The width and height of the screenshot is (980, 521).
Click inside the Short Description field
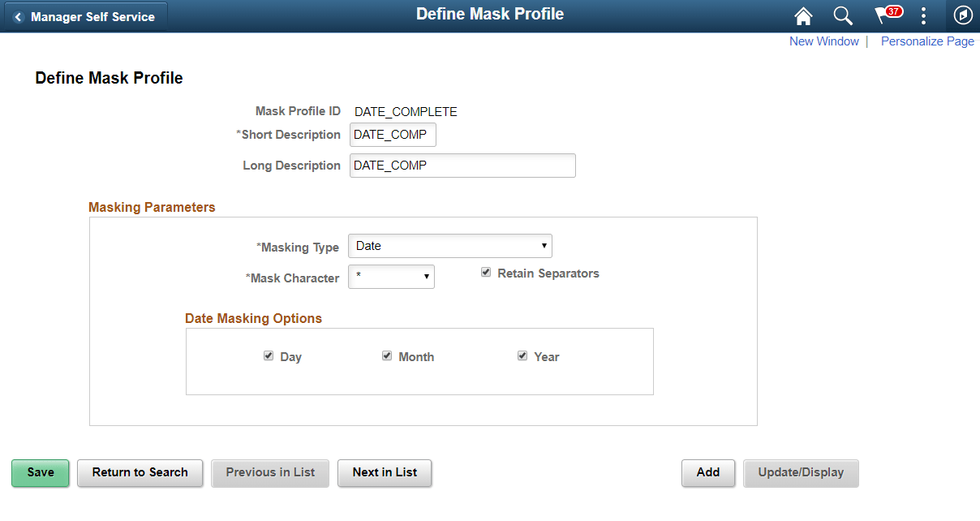pos(393,134)
